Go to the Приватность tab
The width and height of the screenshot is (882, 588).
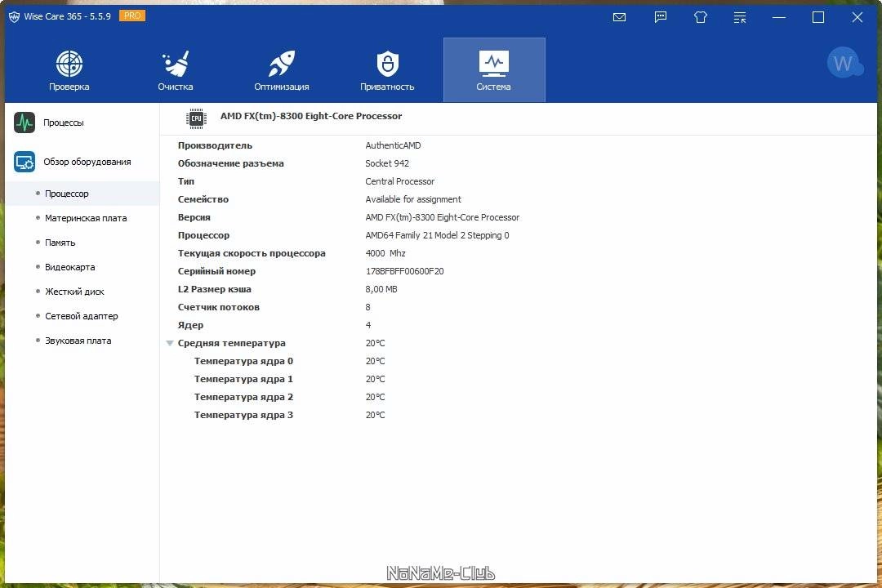click(x=387, y=70)
